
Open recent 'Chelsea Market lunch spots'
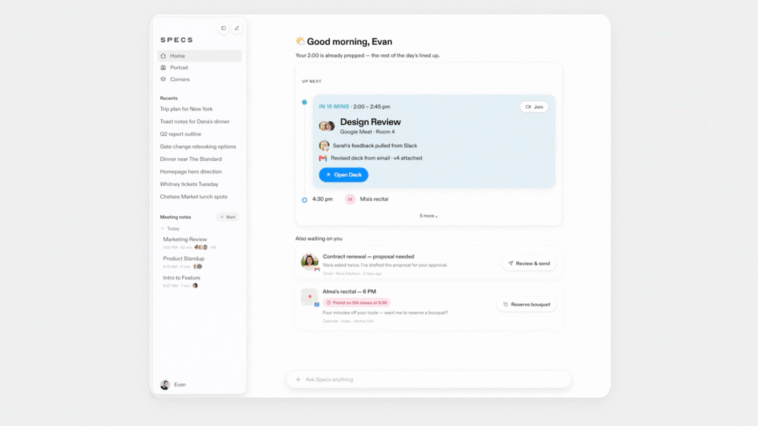193,197
